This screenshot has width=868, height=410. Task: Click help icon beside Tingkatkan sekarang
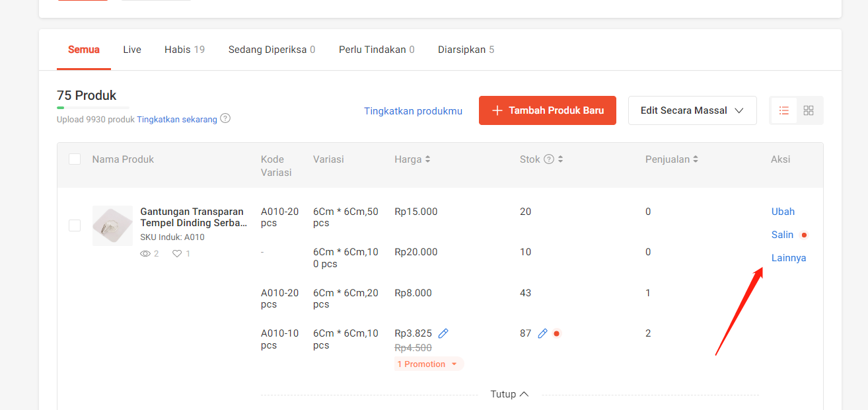tap(225, 118)
